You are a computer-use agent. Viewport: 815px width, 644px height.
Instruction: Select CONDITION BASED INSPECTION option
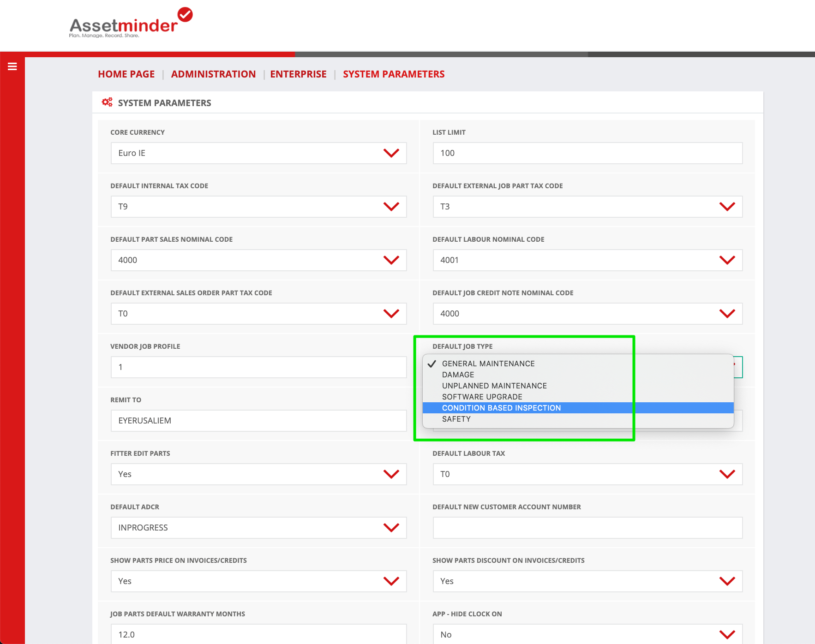pos(578,408)
